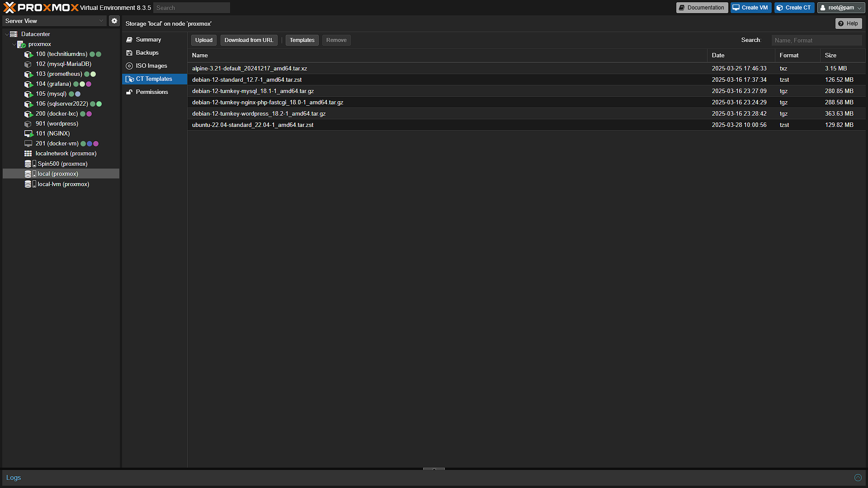Screen dimensions: 868x488
Task: Open the Server View gear settings
Action: click(x=114, y=21)
